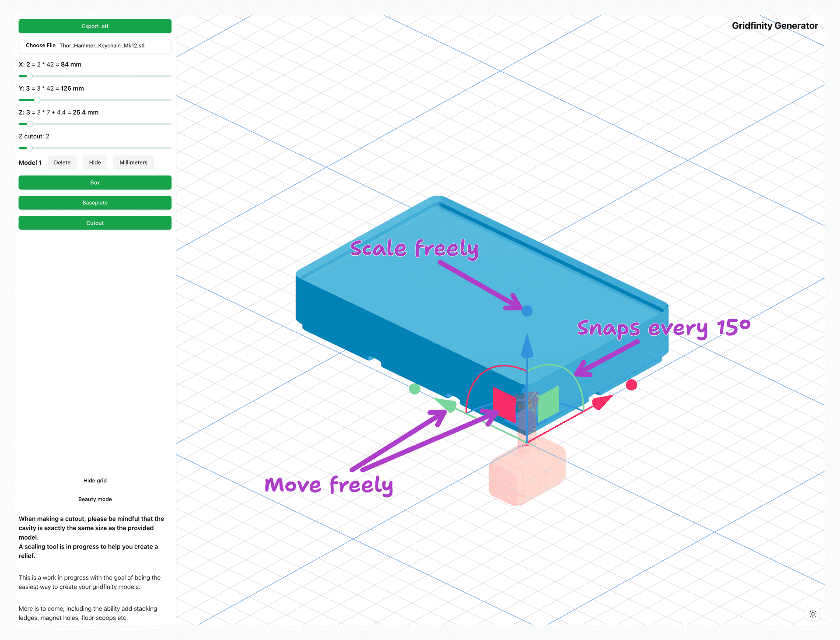Click the blue scale handle sphere
The height and width of the screenshot is (640, 840).
527,311
